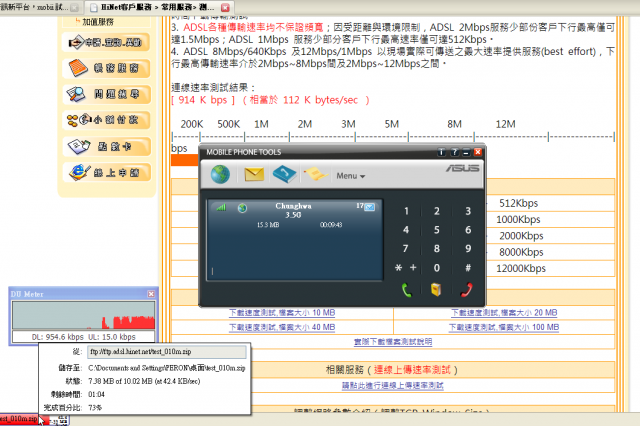Image resolution: width=640 pixels, height=426 pixels.
Task: Click the hash key on the keypad
Action: (x=468, y=268)
